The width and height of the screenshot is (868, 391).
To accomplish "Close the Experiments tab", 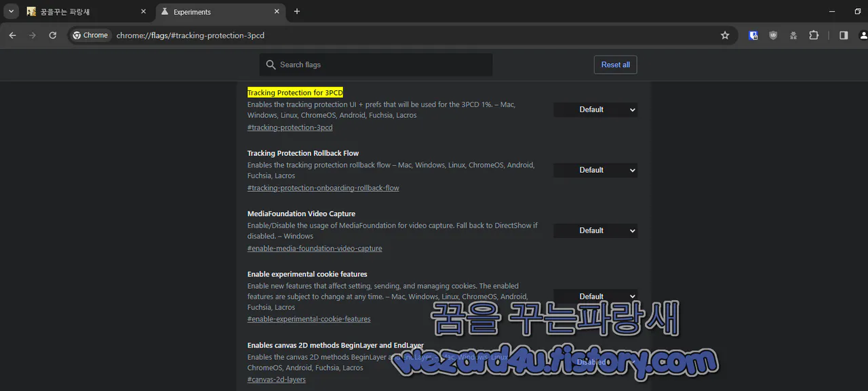I will [x=277, y=12].
